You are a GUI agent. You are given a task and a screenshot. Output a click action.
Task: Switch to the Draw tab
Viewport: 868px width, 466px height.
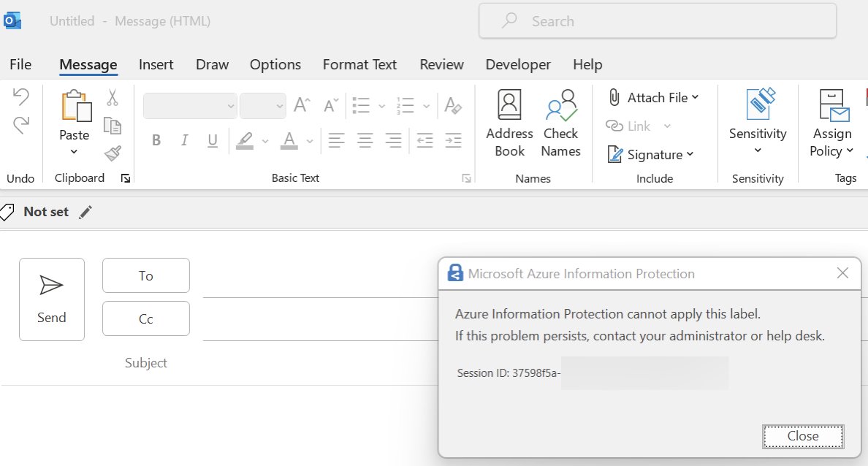[x=212, y=64]
